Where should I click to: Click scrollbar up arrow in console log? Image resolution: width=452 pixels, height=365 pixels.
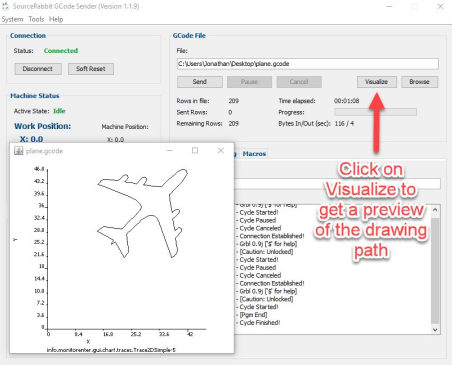(435, 210)
